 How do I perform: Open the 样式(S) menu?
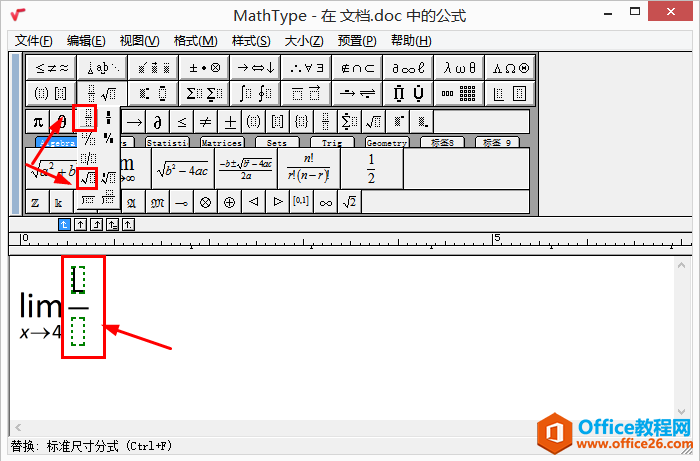point(251,41)
